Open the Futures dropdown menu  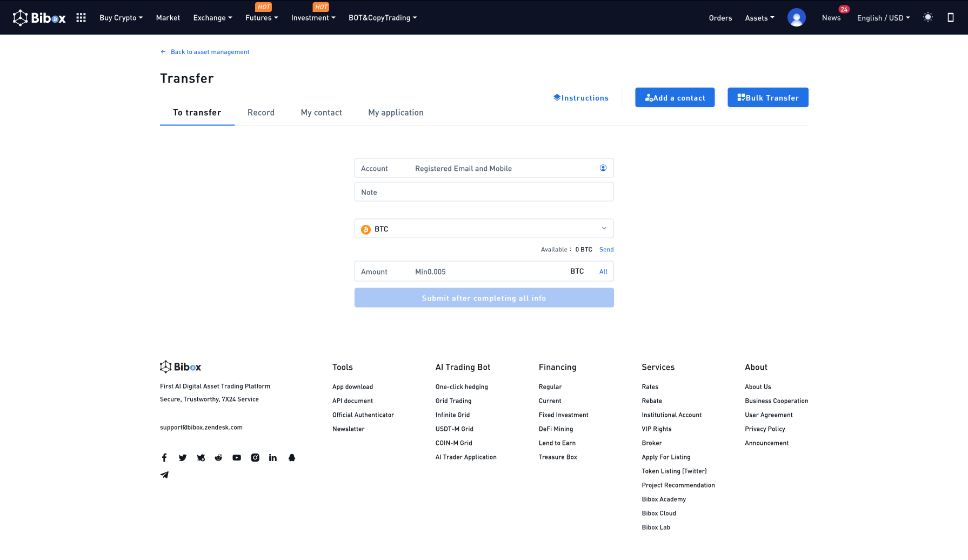tap(262, 18)
